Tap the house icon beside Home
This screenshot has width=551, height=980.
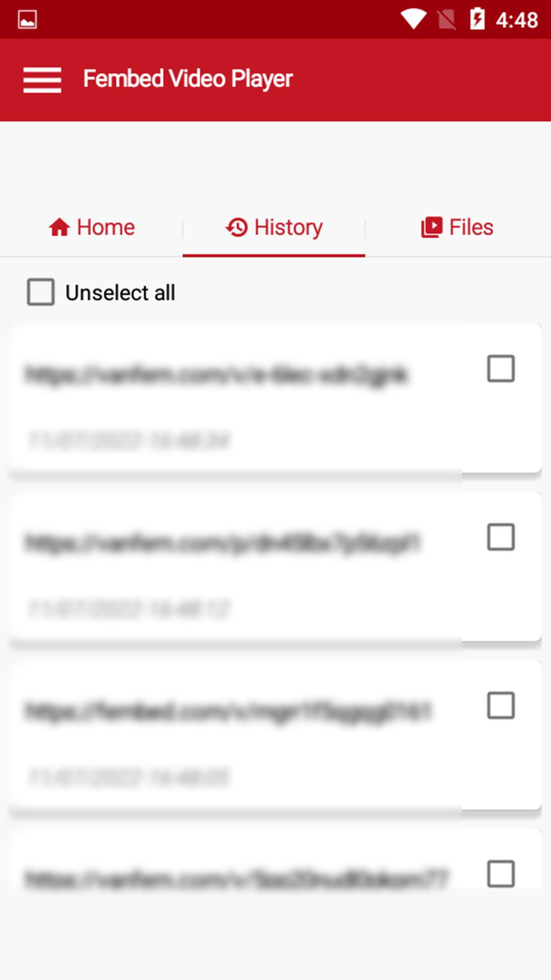click(60, 227)
